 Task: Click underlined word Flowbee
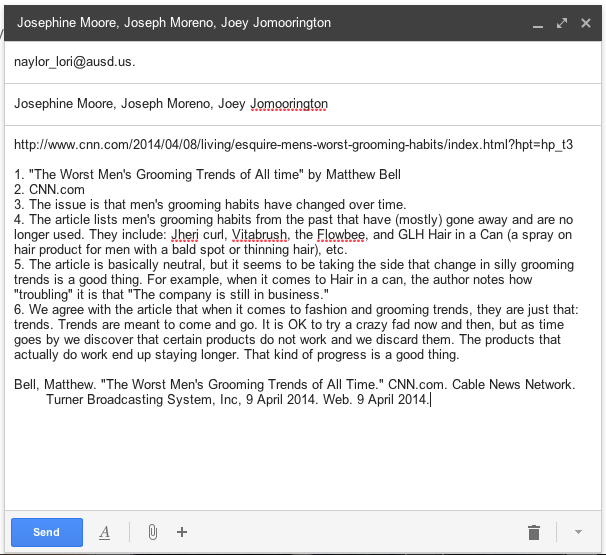341,235
